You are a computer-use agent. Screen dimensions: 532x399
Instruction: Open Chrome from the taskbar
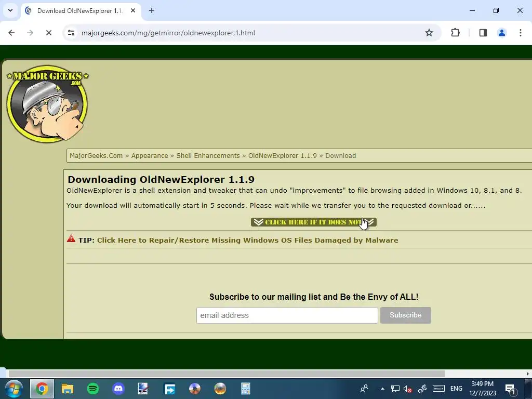pyautogui.click(x=42, y=389)
